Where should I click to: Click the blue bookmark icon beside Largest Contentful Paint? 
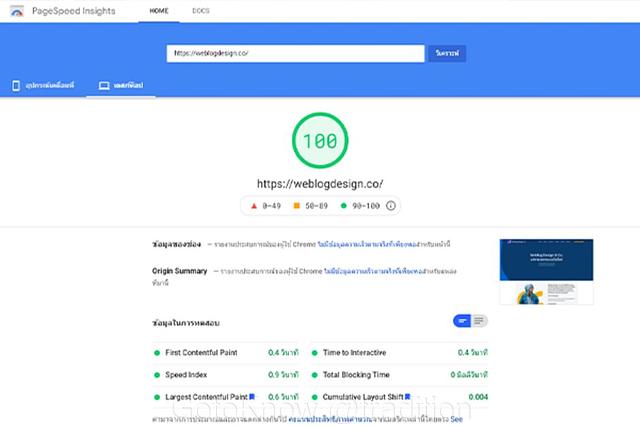coord(252,396)
